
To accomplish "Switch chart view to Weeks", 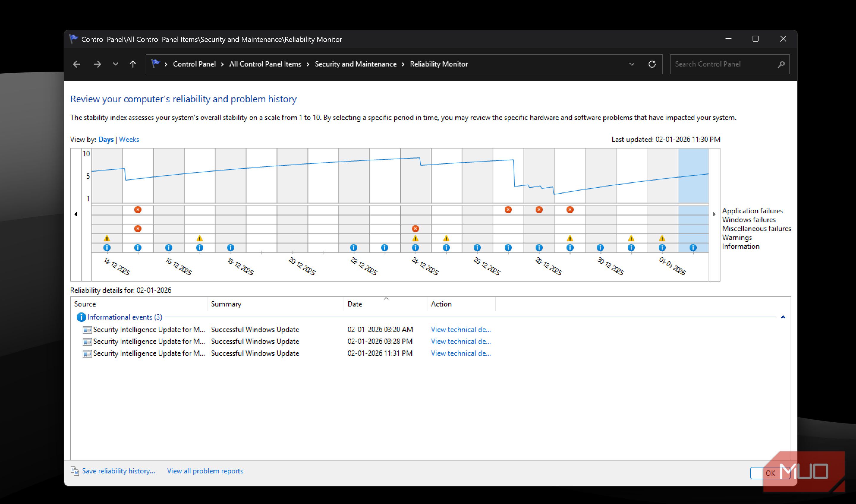I will (129, 140).
